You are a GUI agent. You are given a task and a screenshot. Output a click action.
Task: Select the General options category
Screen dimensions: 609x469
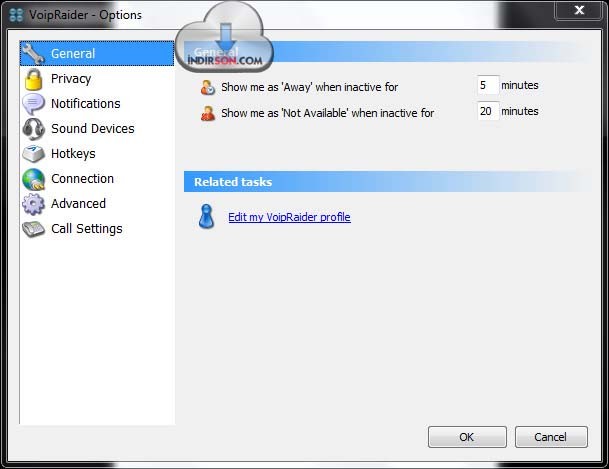coord(97,54)
